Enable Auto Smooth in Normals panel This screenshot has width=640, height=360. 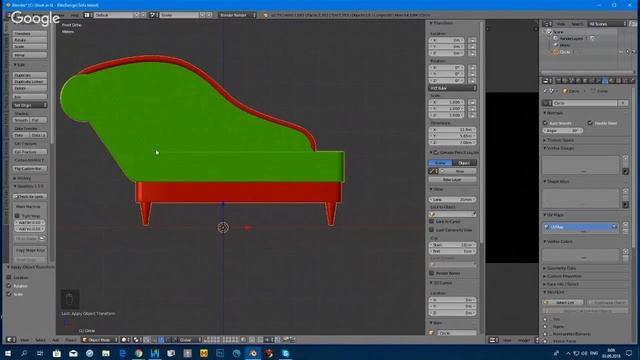coord(545,123)
